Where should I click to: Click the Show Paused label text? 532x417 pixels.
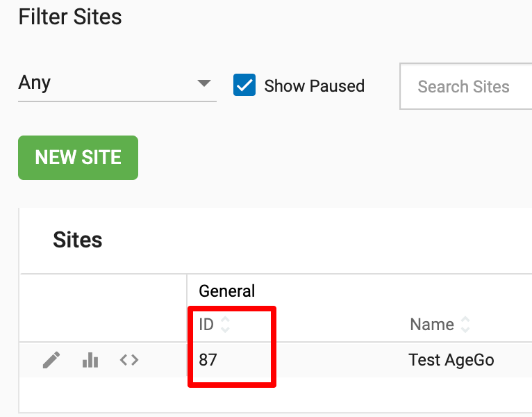(314, 86)
